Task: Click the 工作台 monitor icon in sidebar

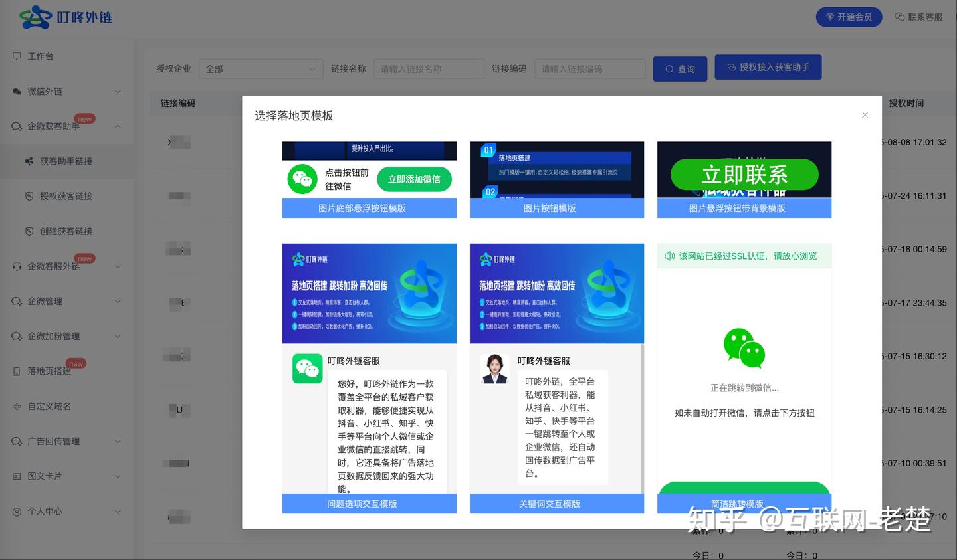Action: [x=17, y=56]
